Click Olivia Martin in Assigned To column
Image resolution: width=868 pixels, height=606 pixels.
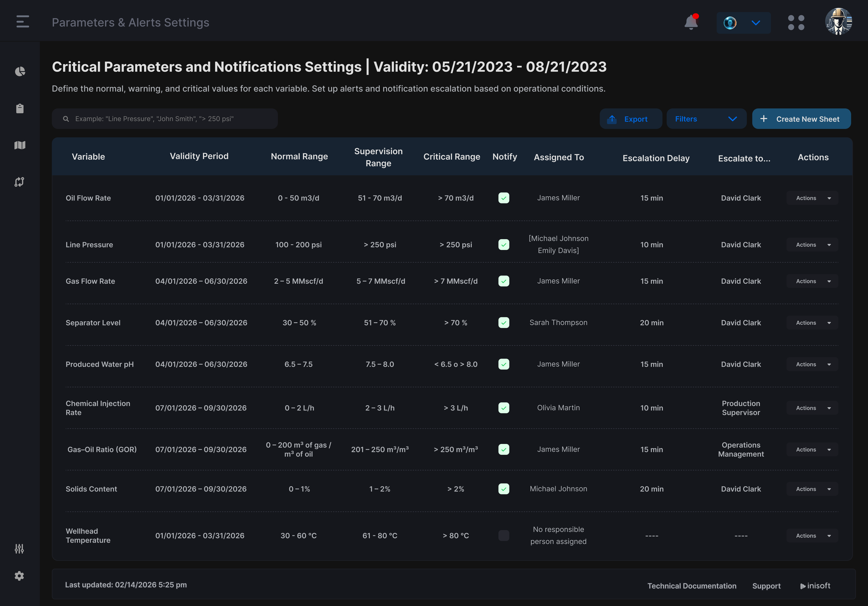(x=558, y=408)
